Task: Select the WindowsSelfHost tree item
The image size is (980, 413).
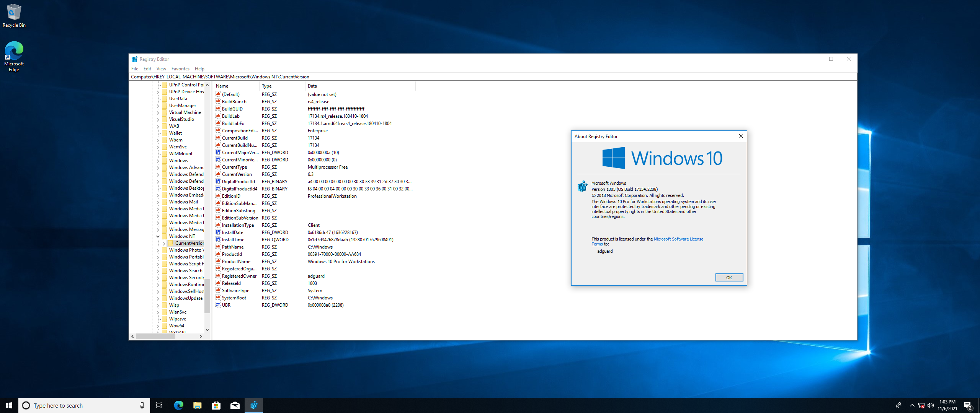Action: click(x=186, y=291)
